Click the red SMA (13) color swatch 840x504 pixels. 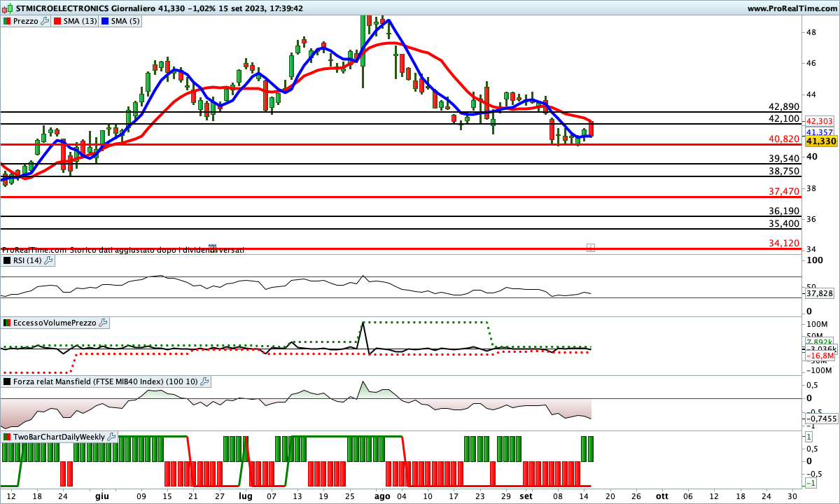(x=59, y=21)
